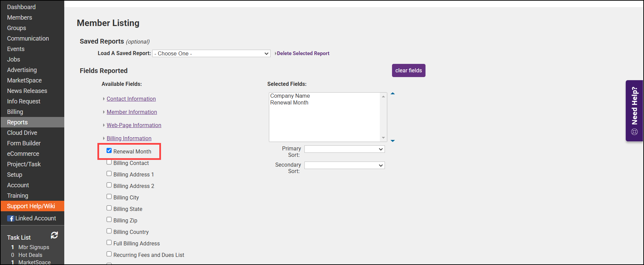The height and width of the screenshot is (265, 644).
Task: Open the Load A Saved Report dropdown
Action: [211, 53]
